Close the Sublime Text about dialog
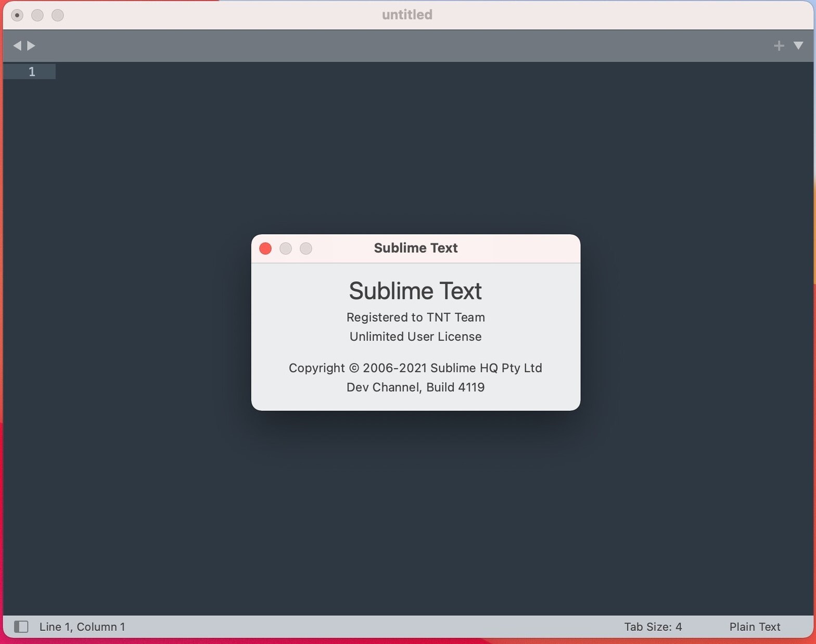Image resolution: width=816 pixels, height=644 pixels. click(x=265, y=248)
